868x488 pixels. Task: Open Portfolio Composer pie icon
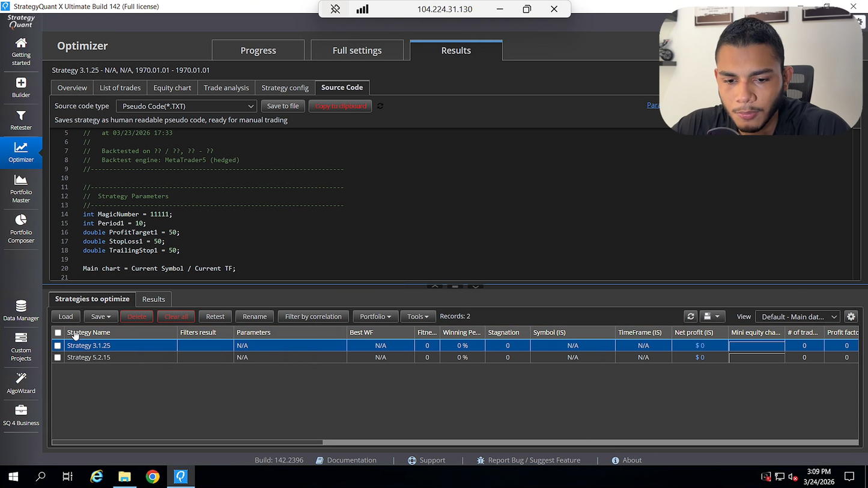click(21, 220)
